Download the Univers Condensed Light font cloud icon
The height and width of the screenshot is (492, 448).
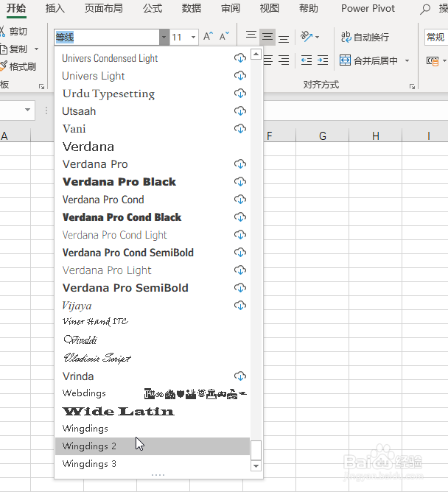coord(240,58)
